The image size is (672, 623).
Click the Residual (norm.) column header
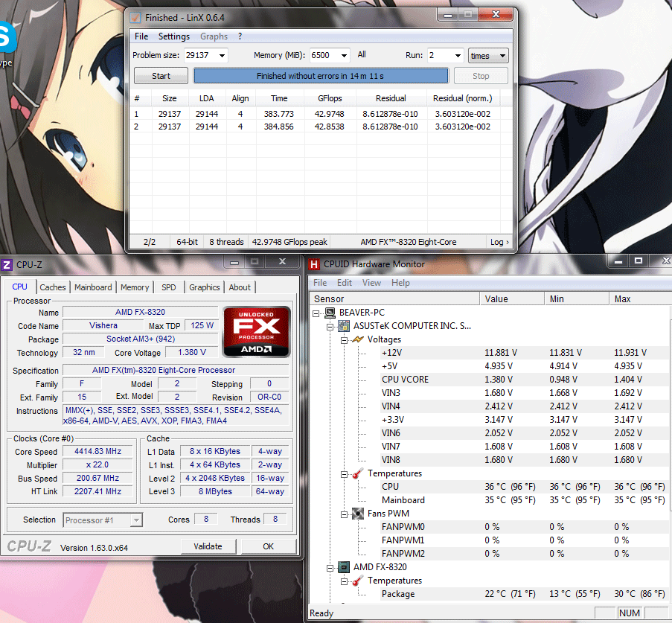(x=463, y=98)
